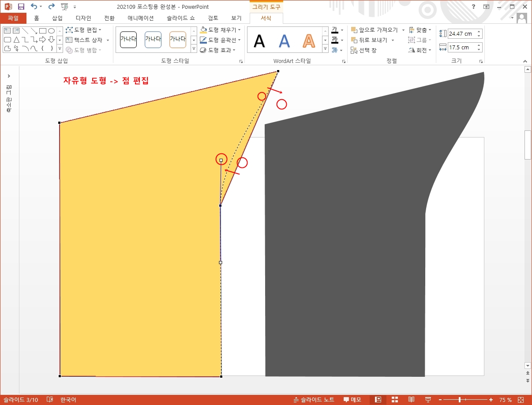Open the Rotate dropdown
The width and height of the screenshot is (532, 405).
(x=420, y=50)
